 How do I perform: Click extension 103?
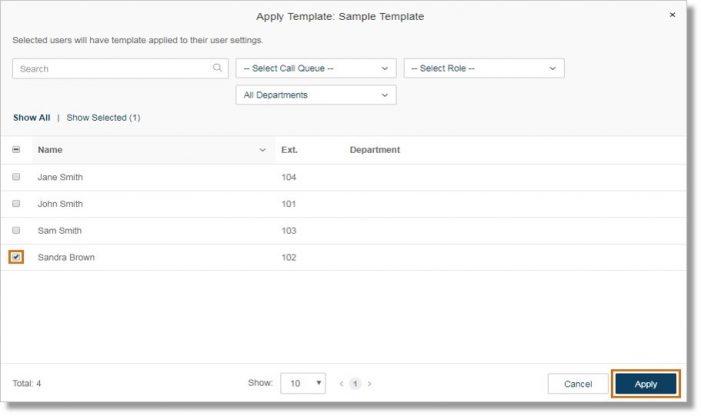click(x=289, y=231)
